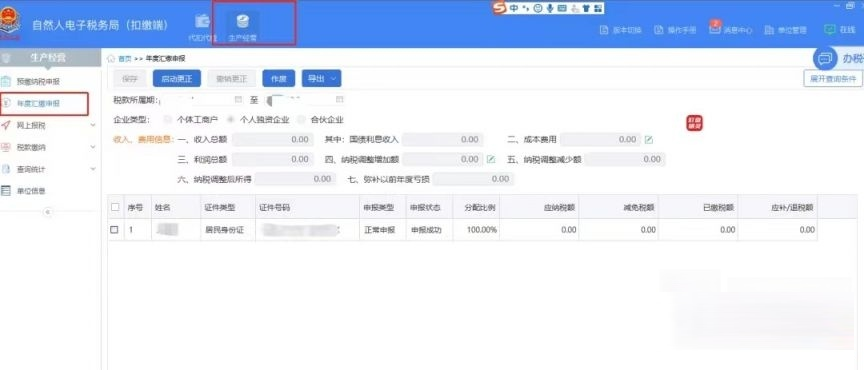Expand the 查询统计 sidebar submenu chevron
This screenshot has width=864, height=370.
(x=93, y=169)
